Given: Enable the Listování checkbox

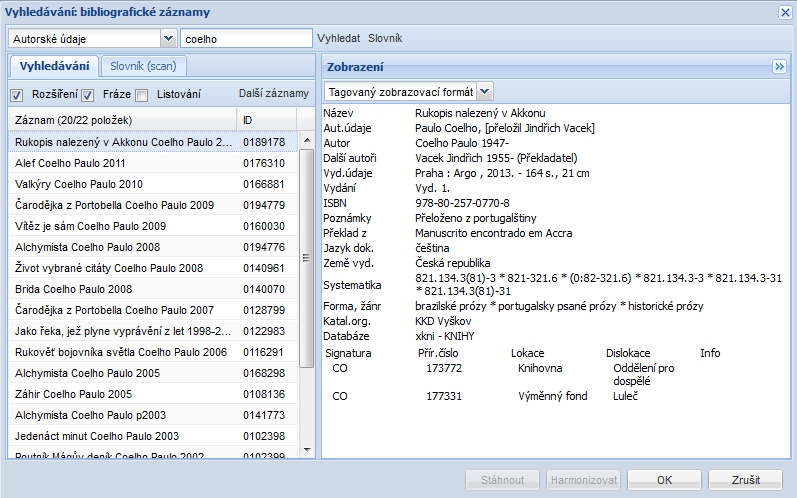Looking at the screenshot, I should click(141, 95).
